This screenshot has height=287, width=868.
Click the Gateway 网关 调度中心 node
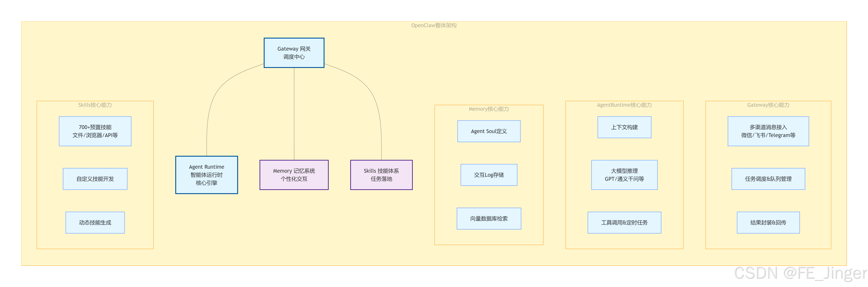[294, 53]
